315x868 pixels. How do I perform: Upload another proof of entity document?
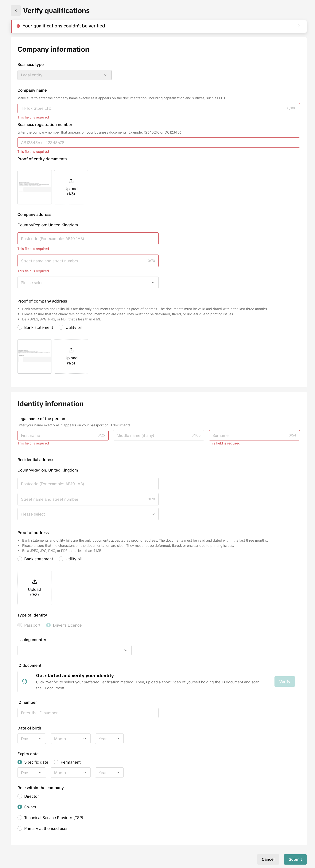tap(71, 187)
